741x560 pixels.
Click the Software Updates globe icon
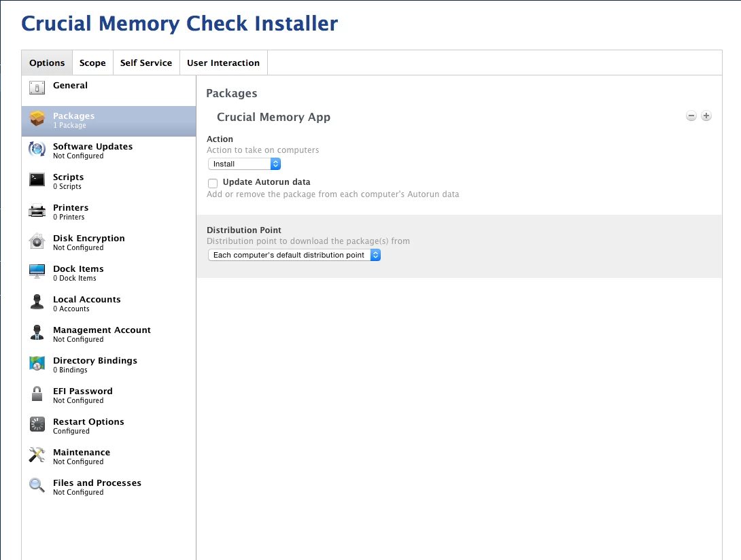click(x=37, y=149)
